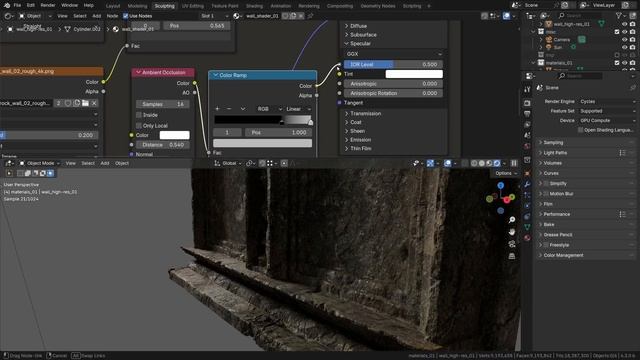Enable Open Shading Language checkbox
The height and width of the screenshot is (360, 640).
click(580, 130)
